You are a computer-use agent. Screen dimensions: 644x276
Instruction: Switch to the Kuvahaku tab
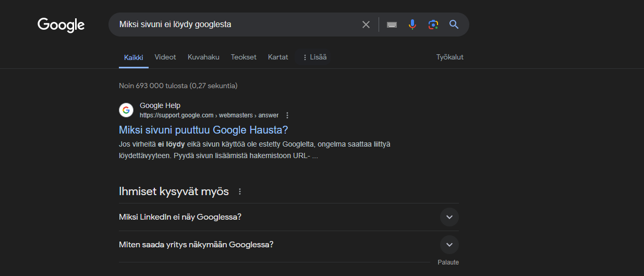(x=203, y=57)
